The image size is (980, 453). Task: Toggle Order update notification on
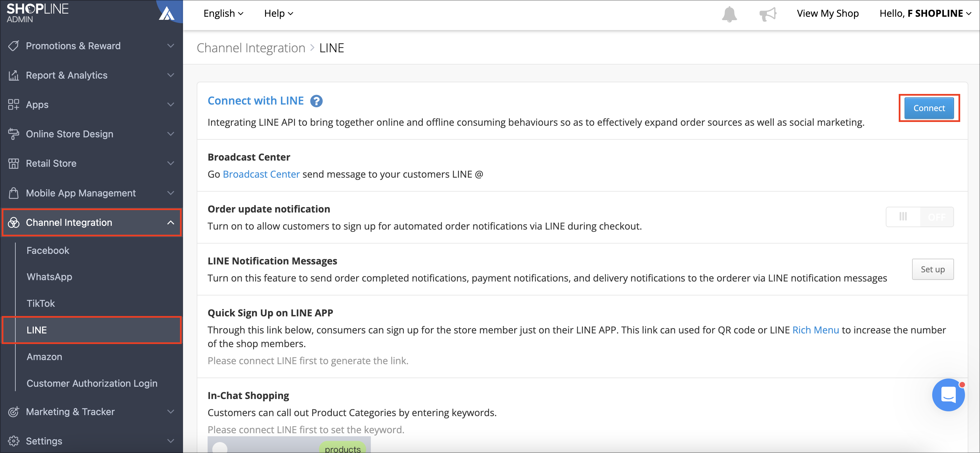(920, 217)
